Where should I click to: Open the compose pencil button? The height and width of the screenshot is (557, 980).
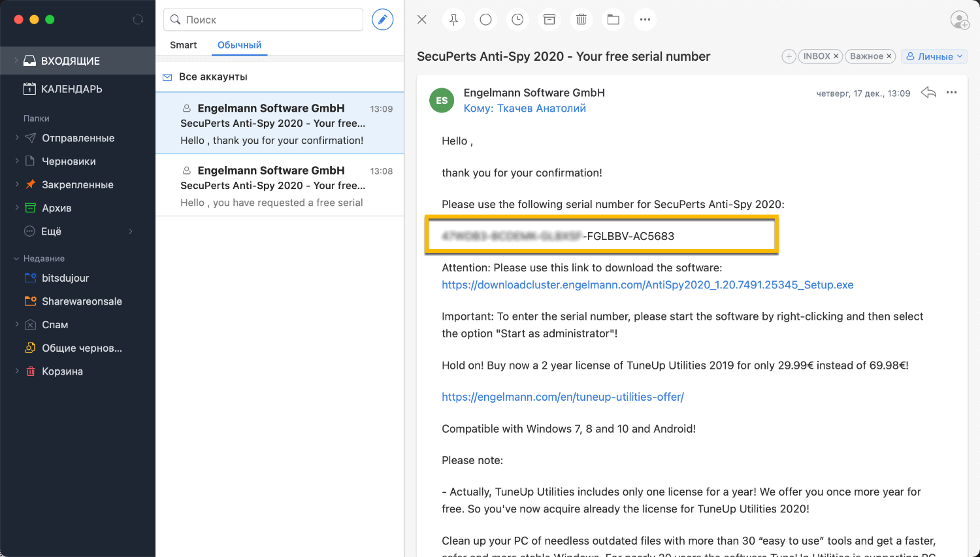point(382,20)
